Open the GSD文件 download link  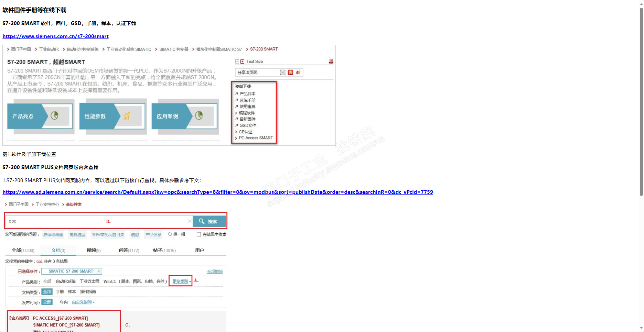point(248,125)
